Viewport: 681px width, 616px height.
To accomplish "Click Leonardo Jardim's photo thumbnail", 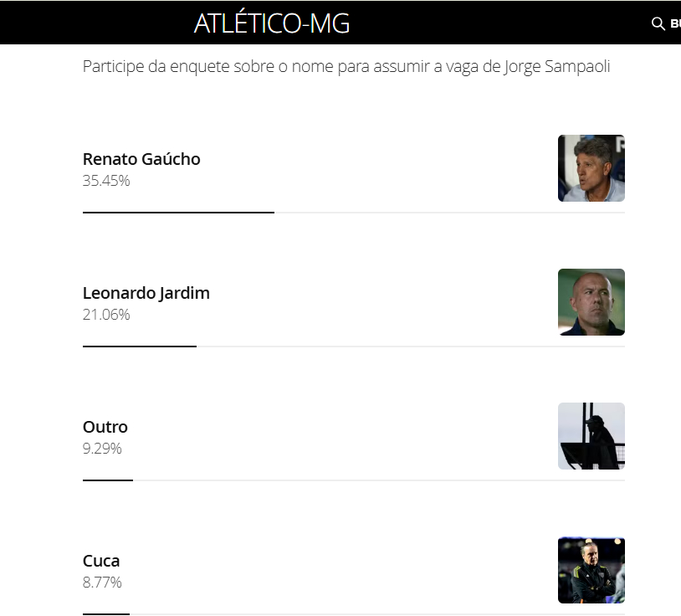I will click(591, 302).
